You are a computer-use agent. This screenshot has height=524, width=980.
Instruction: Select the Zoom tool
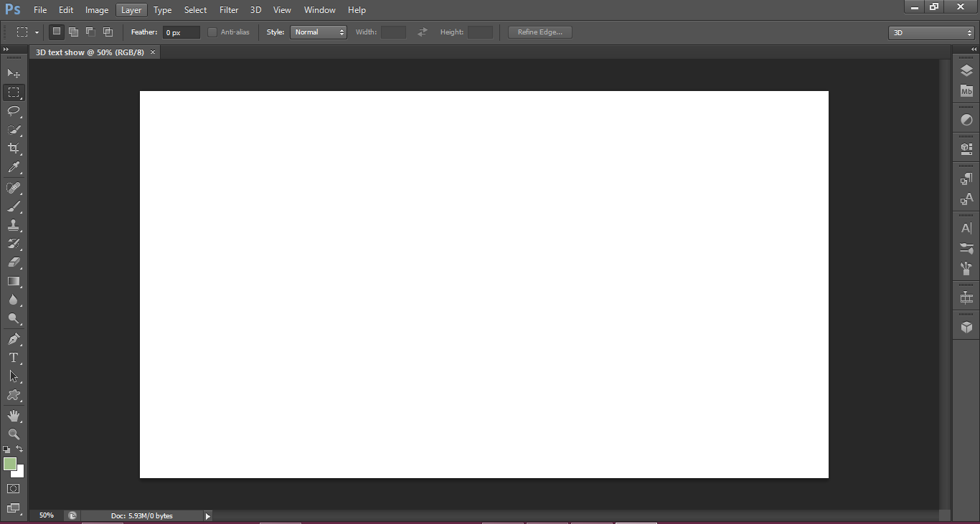click(14, 434)
